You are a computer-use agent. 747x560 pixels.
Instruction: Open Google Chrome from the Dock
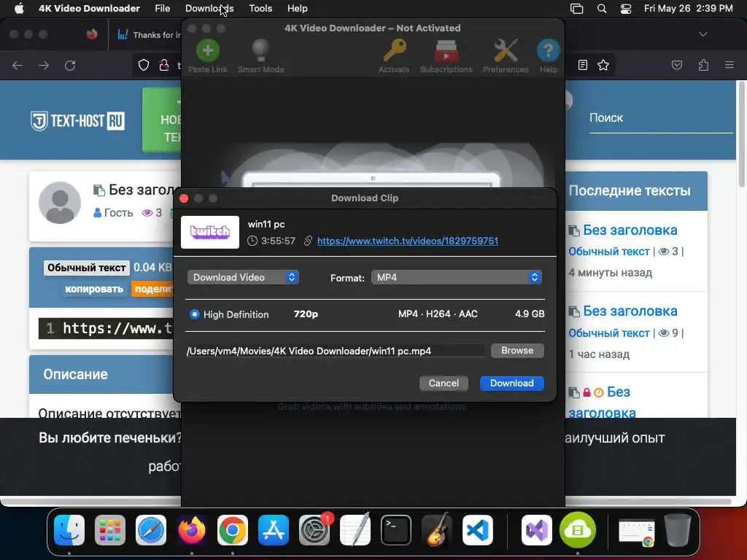click(x=233, y=530)
